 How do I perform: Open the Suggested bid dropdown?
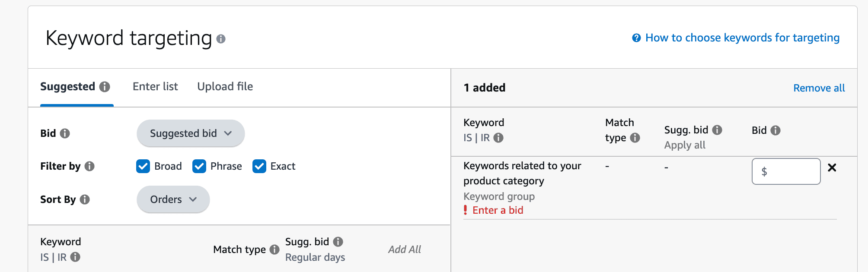(190, 133)
